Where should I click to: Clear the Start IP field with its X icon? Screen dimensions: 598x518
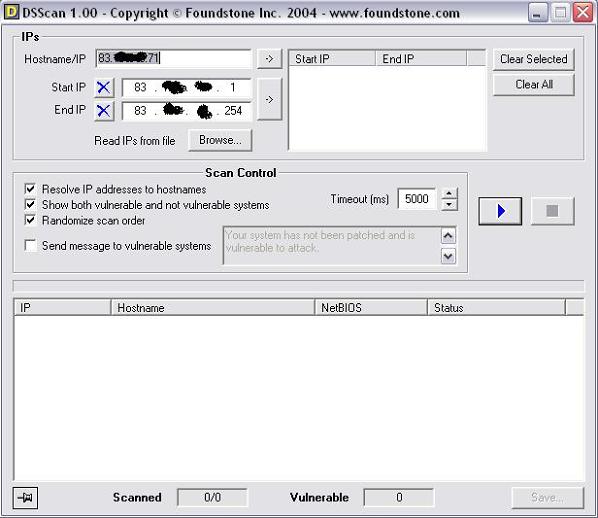[104, 88]
